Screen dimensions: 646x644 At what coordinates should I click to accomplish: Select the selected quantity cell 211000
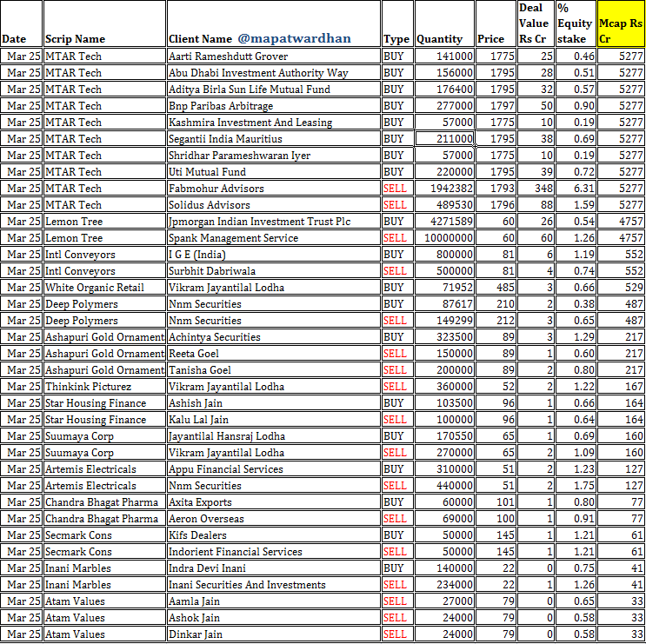pos(444,138)
